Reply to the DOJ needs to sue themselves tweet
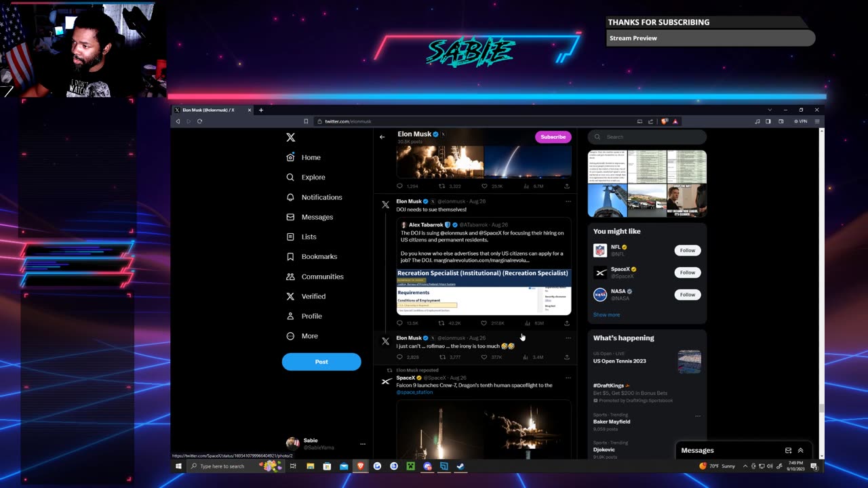This screenshot has height=488, width=868. tap(399, 323)
